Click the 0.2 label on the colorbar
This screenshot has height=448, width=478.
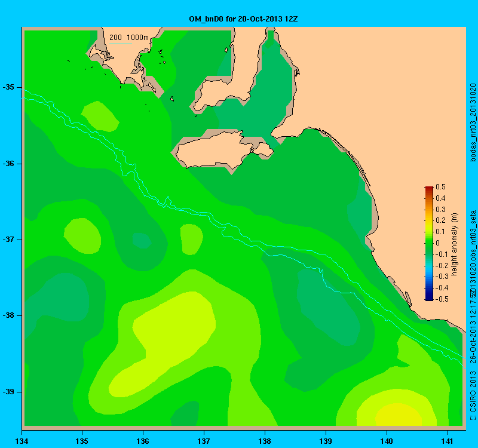pos(440,220)
